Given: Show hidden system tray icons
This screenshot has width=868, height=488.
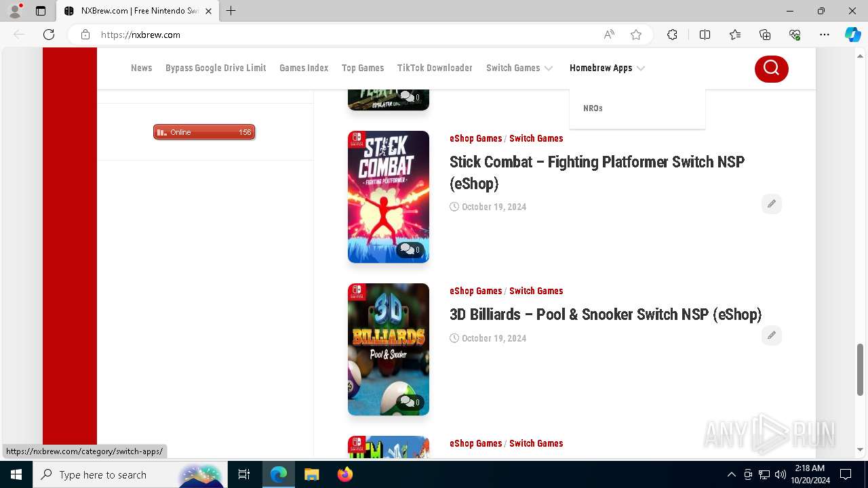Looking at the screenshot, I should pyautogui.click(x=731, y=474).
